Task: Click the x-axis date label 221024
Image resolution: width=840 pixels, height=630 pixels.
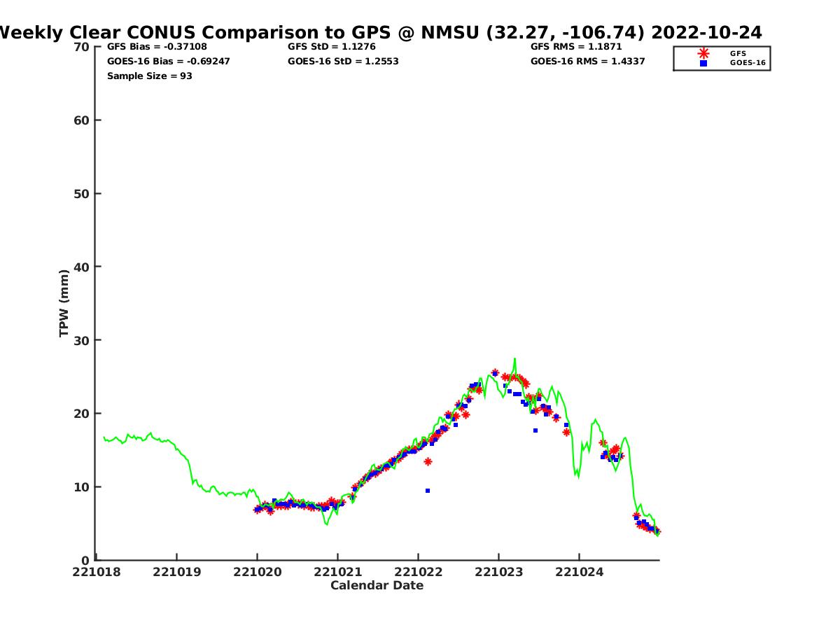Action: [579, 572]
